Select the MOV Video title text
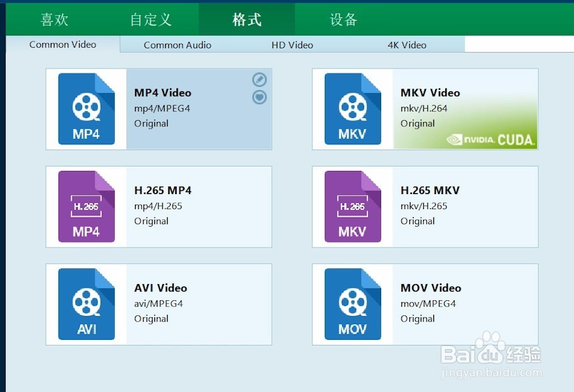The width and height of the screenshot is (574, 392). [431, 288]
